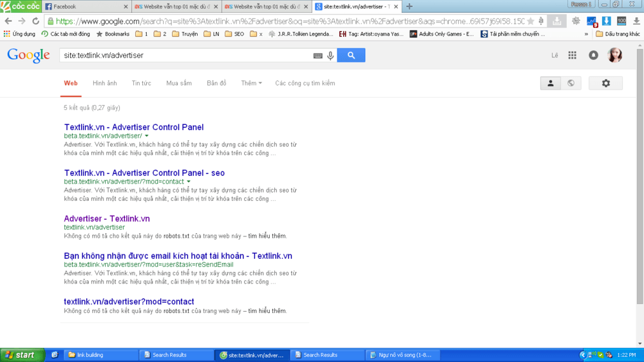Viewport: 644px width, 362px height.
Task: Click the blue search magnifier button
Action: [351, 55]
